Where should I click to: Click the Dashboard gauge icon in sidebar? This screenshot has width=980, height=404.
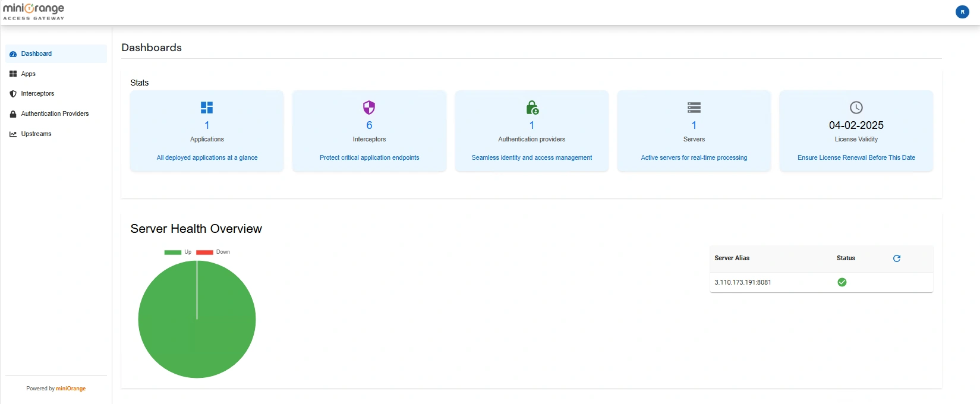[x=13, y=54]
